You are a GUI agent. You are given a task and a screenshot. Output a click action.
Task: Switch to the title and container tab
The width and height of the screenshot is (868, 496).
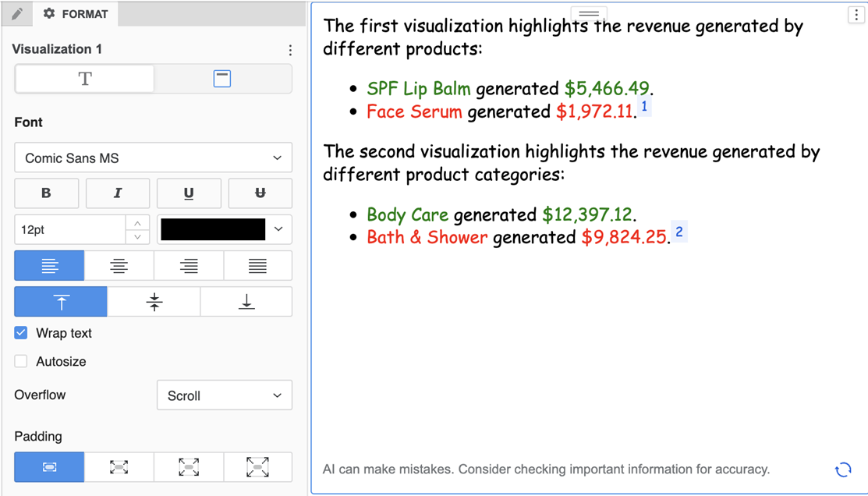[x=222, y=79]
